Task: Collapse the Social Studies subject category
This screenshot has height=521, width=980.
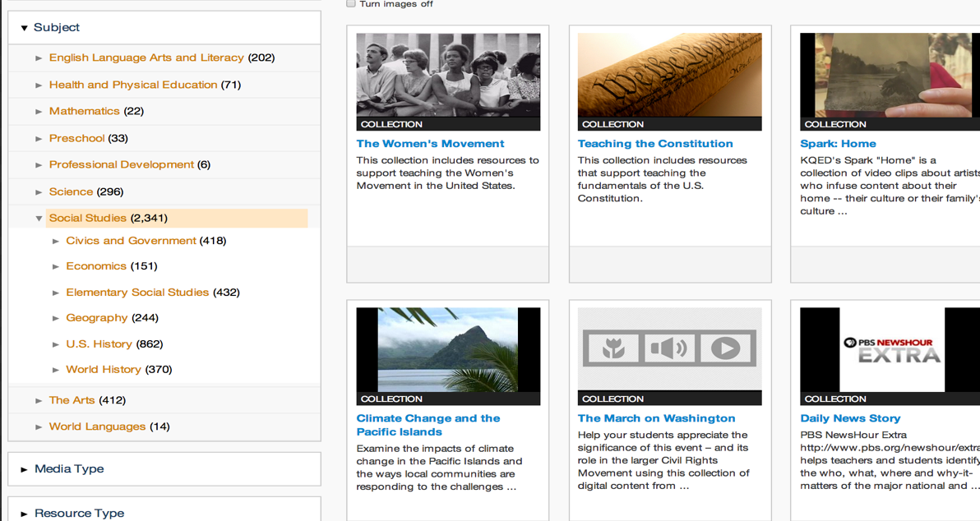Action: pyautogui.click(x=38, y=218)
